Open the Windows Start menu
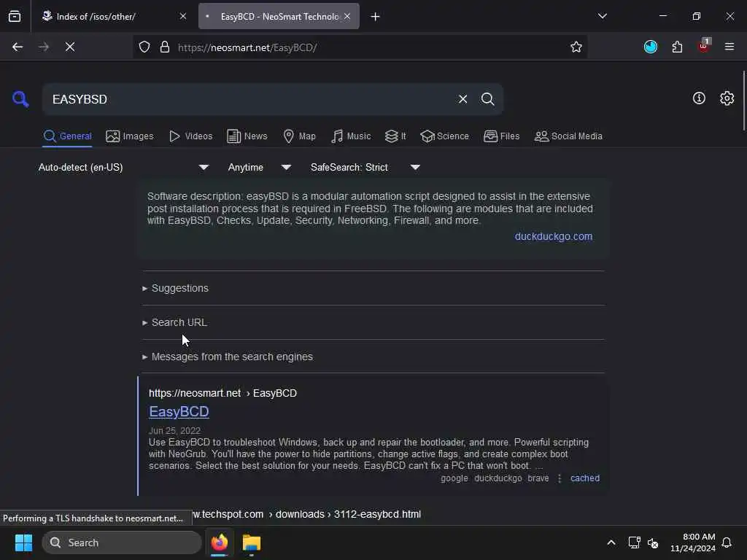The width and height of the screenshot is (747, 560). click(x=23, y=542)
